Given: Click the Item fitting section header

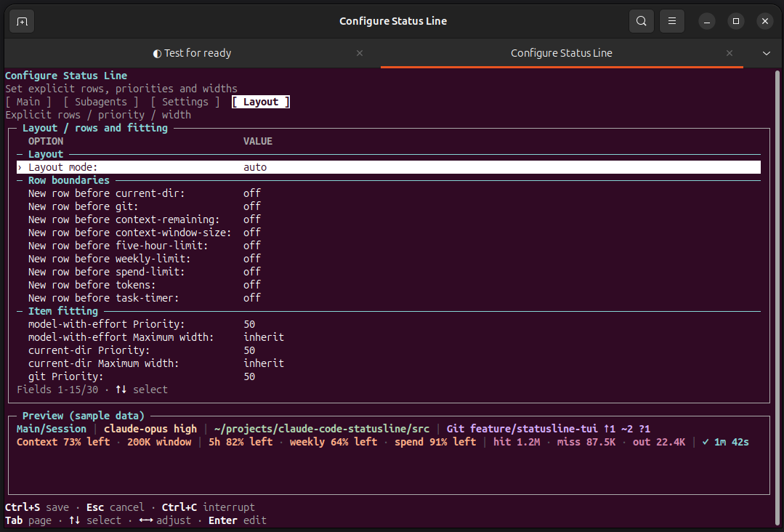Looking at the screenshot, I should pos(63,311).
